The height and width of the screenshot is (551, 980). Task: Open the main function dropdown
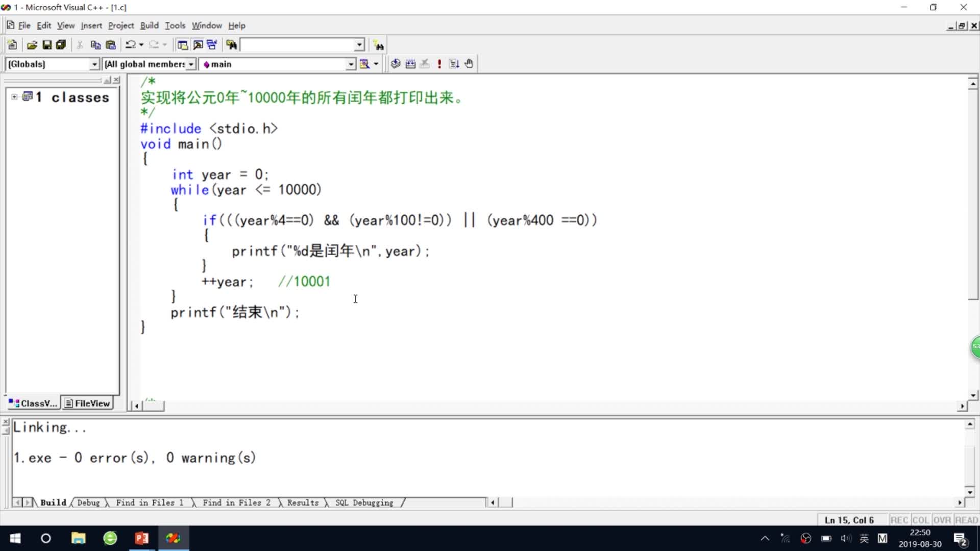point(351,64)
